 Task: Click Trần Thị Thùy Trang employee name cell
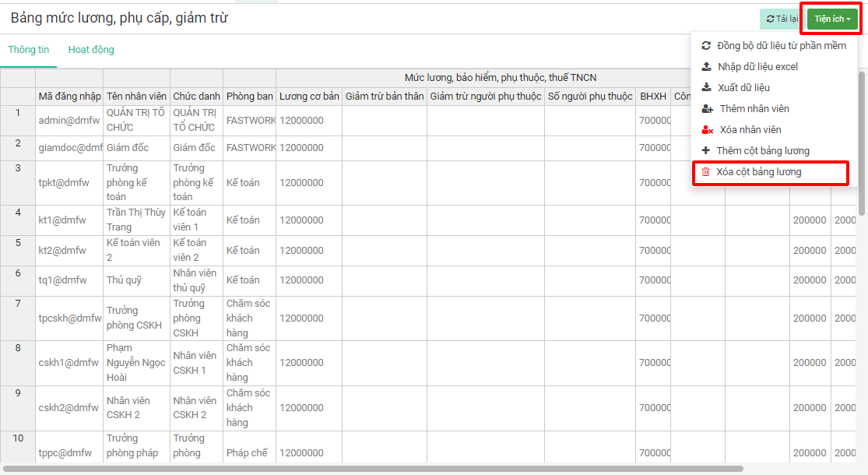click(x=136, y=220)
